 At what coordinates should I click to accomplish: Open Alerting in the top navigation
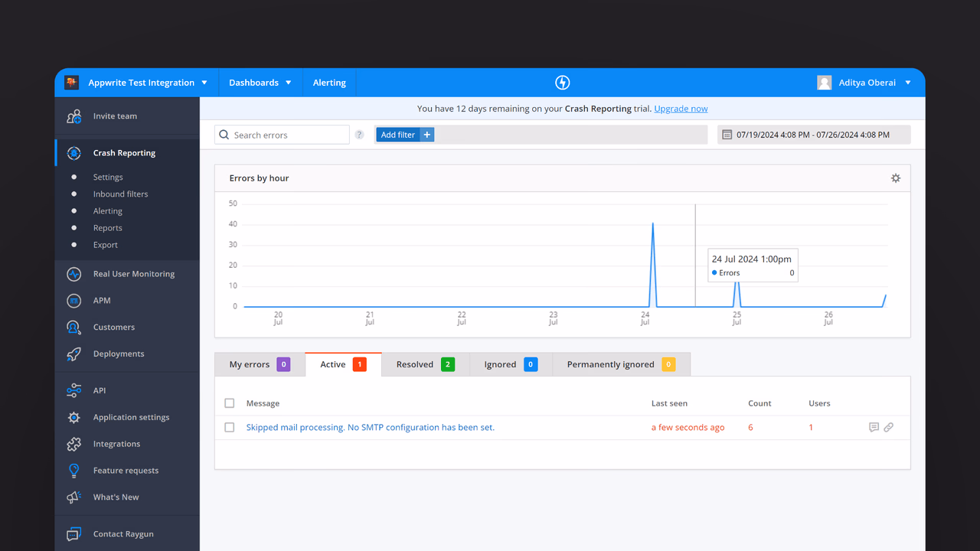pos(329,83)
